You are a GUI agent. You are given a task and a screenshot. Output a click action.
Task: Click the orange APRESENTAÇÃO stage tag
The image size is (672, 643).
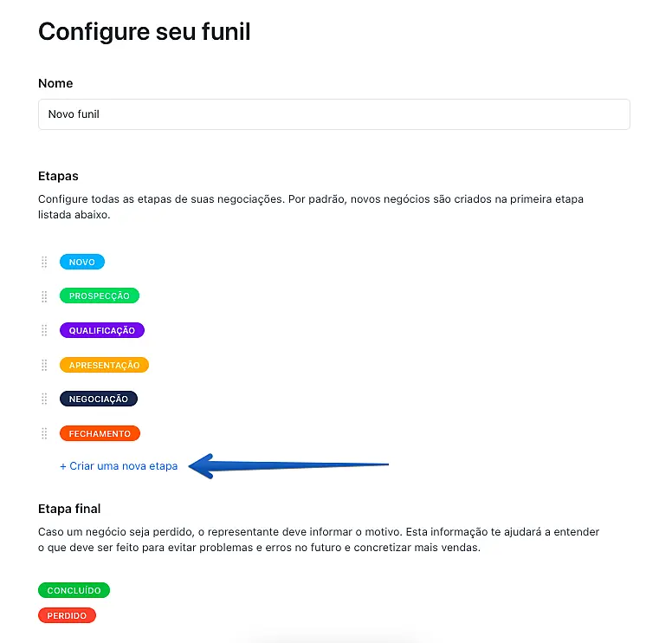pyautogui.click(x=104, y=365)
